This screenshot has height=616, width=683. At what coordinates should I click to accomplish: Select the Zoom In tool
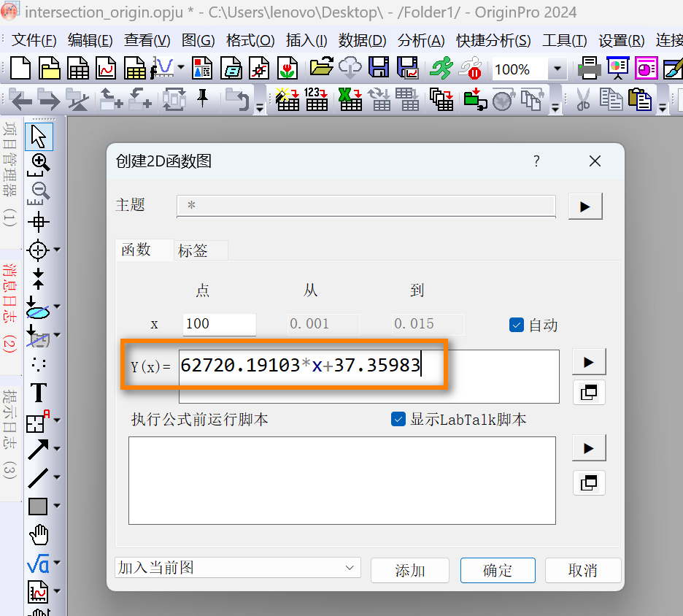pos(38,163)
